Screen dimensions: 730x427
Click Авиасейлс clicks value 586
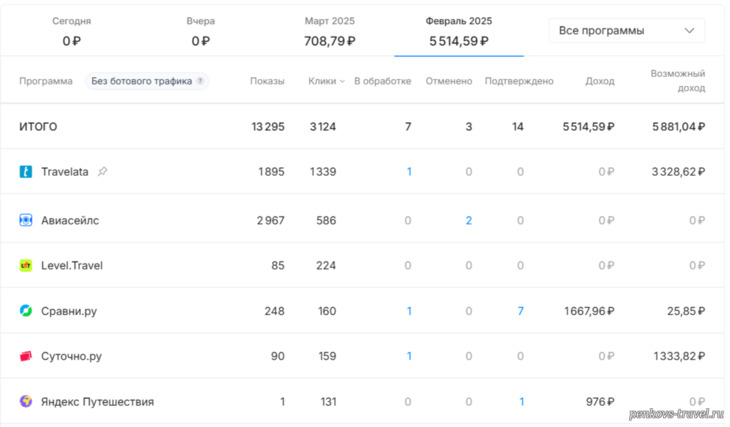[326, 220]
